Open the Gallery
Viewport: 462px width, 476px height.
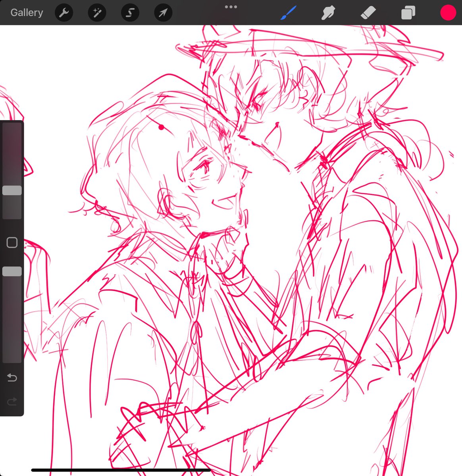coord(27,13)
